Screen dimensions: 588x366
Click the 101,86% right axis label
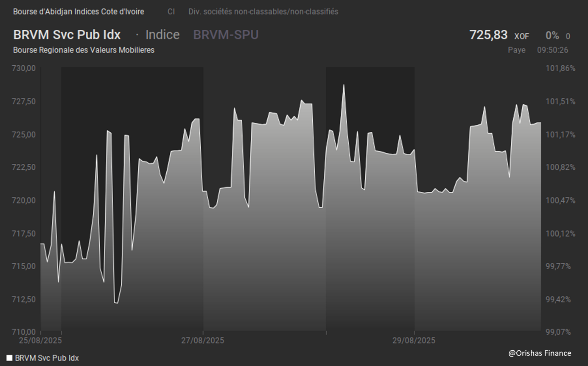pyautogui.click(x=560, y=68)
